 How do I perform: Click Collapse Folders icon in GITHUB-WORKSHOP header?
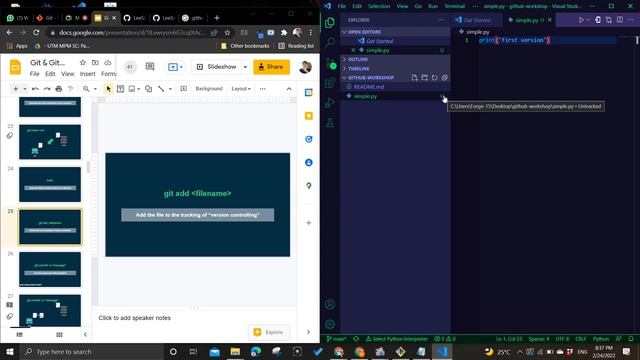click(x=444, y=78)
